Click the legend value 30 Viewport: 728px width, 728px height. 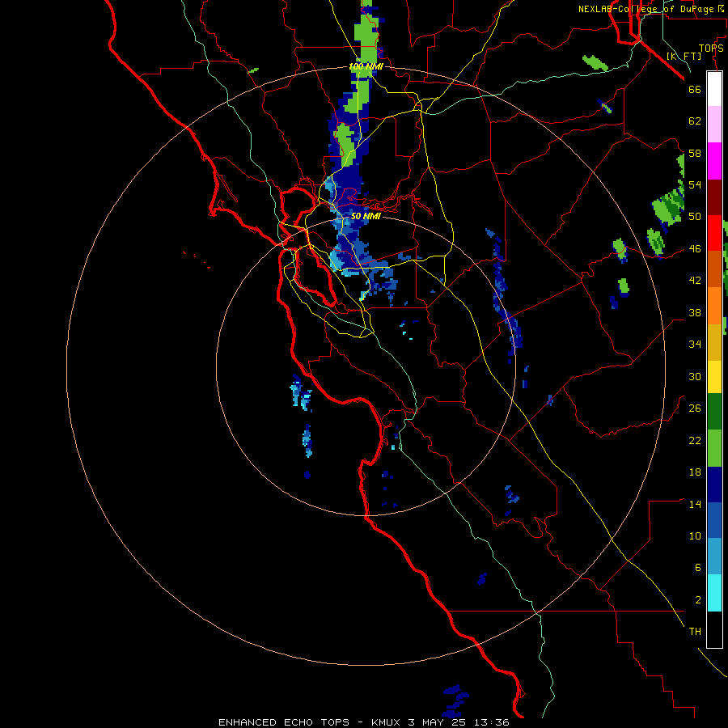[x=695, y=376]
